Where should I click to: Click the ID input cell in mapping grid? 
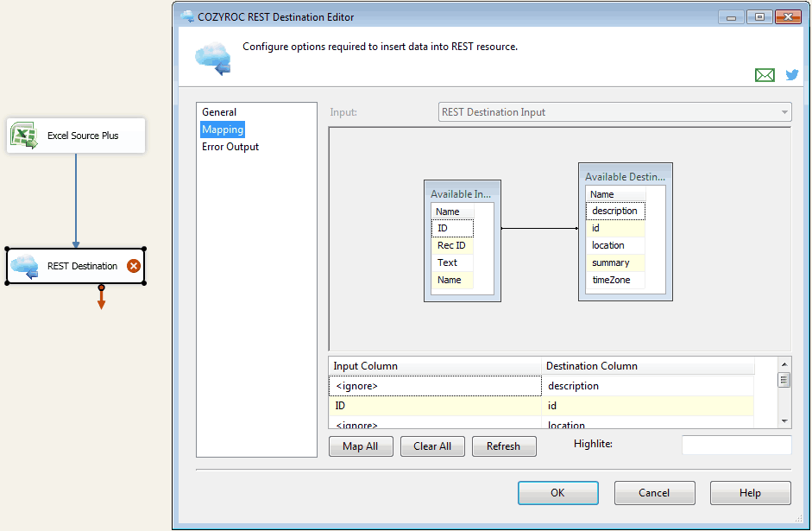point(435,406)
